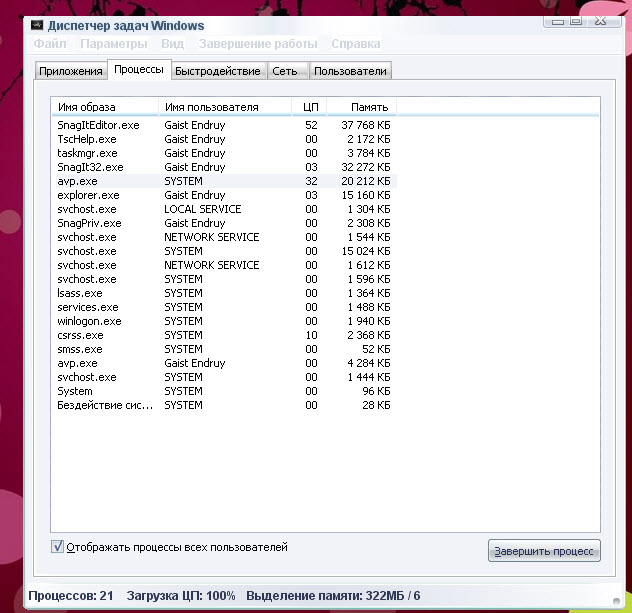632x613 pixels.
Task: Sort by ЦП column header
Action: coord(310,107)
